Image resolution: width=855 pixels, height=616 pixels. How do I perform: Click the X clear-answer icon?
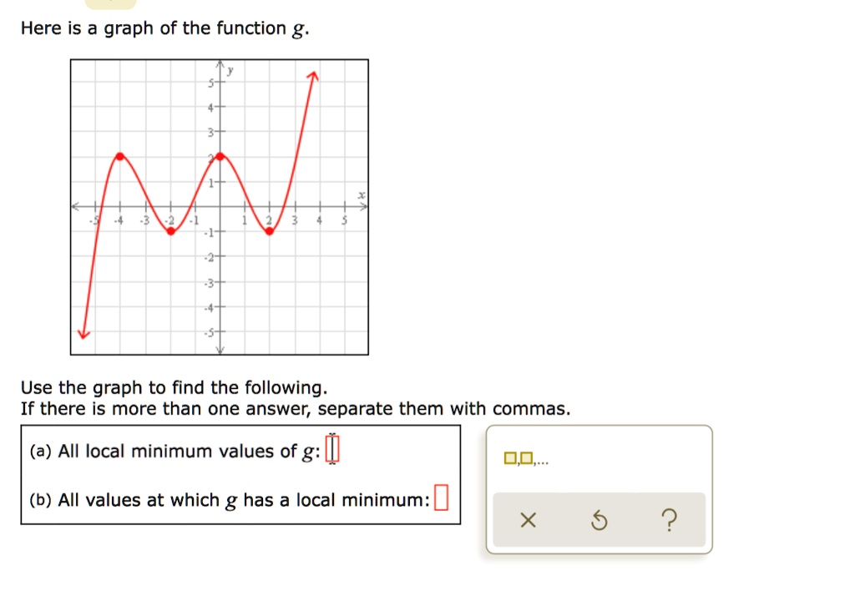[527, 519]
